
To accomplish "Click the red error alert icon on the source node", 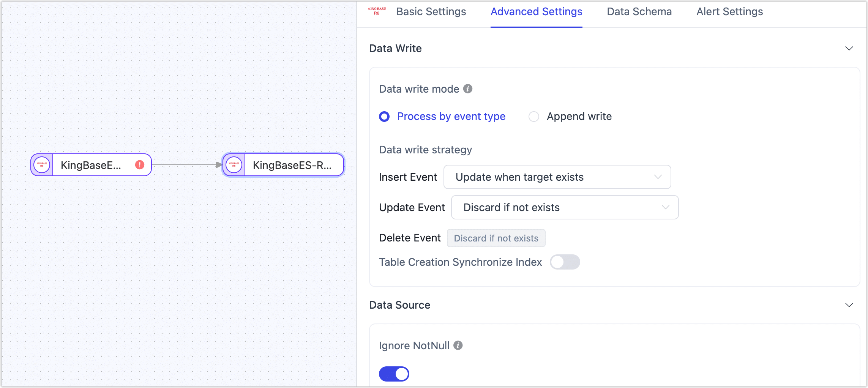I will pos(139,165).
